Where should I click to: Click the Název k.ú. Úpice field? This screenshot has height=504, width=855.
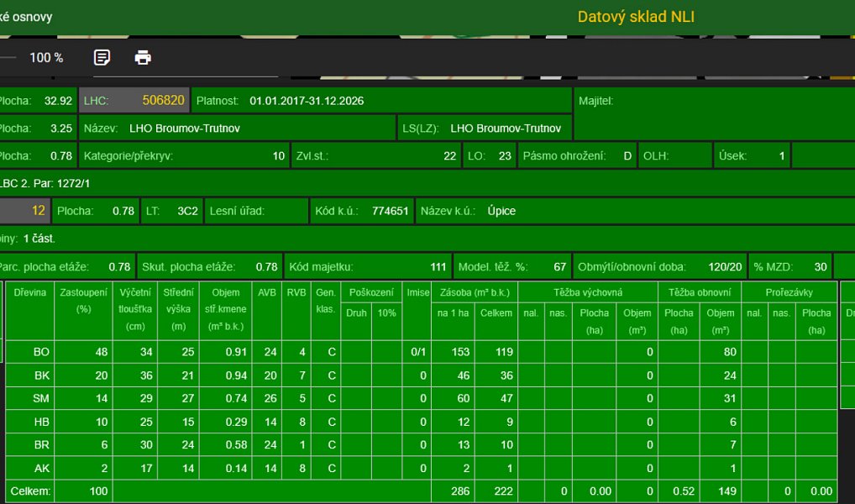pyautogui.click(x=635, y=211)
